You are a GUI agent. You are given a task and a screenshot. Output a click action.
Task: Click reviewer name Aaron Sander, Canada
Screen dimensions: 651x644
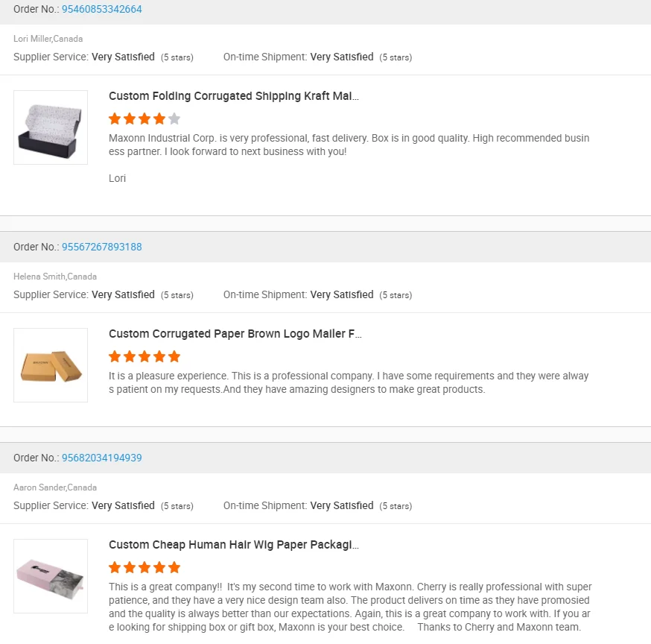(55, 487)
